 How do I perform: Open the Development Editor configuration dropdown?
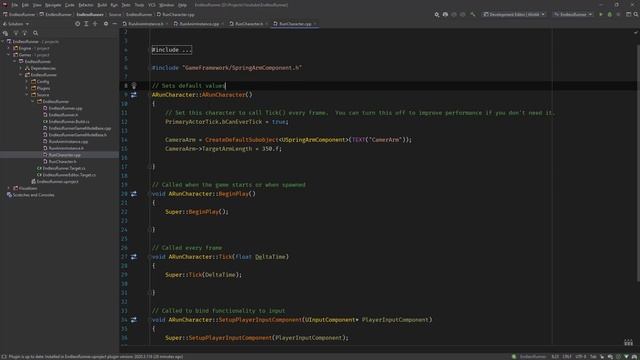click(x=514, y=14)
